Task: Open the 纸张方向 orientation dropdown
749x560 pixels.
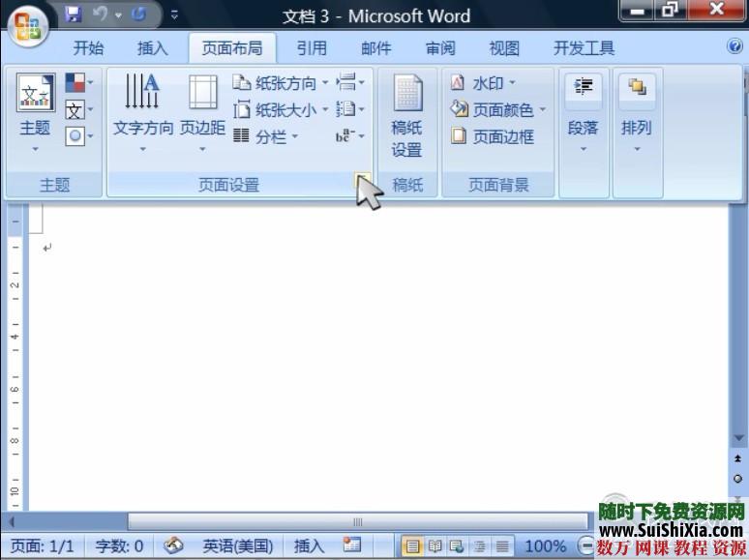Action: (x=281, y=83)
